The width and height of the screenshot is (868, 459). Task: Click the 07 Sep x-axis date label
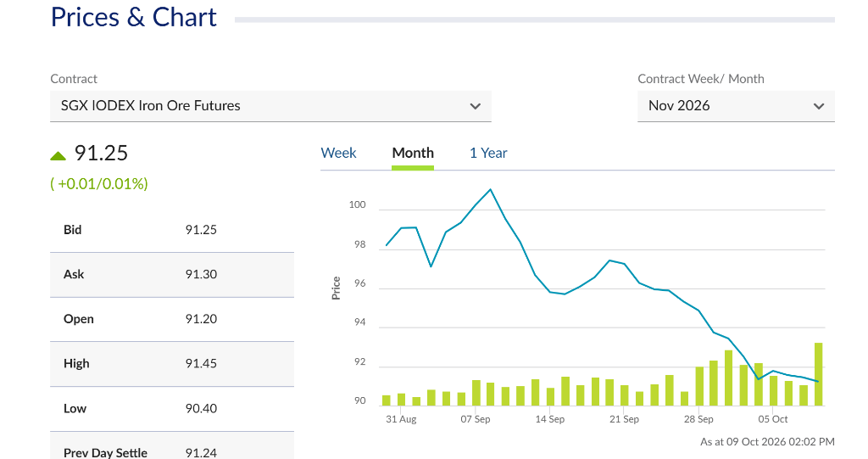coord(475,419)
